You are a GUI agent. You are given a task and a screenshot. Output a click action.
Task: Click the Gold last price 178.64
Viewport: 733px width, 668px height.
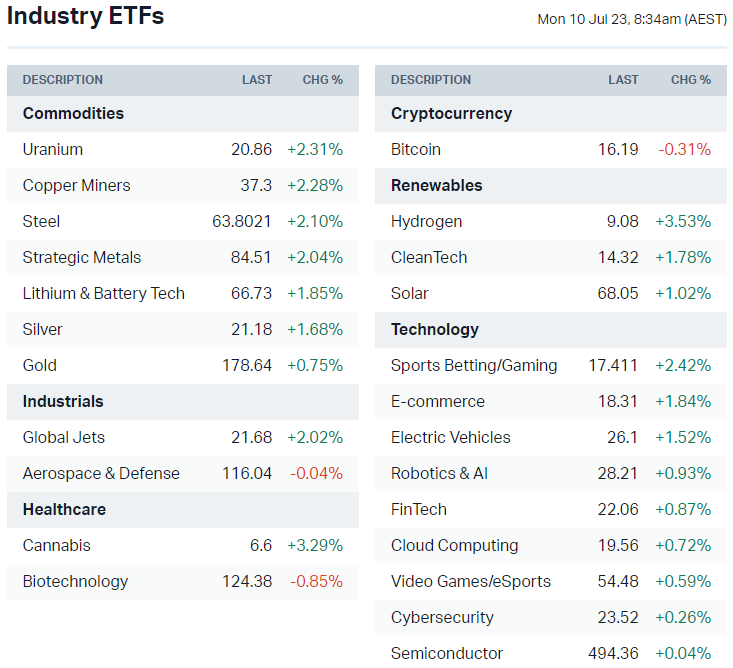point(247,366)
